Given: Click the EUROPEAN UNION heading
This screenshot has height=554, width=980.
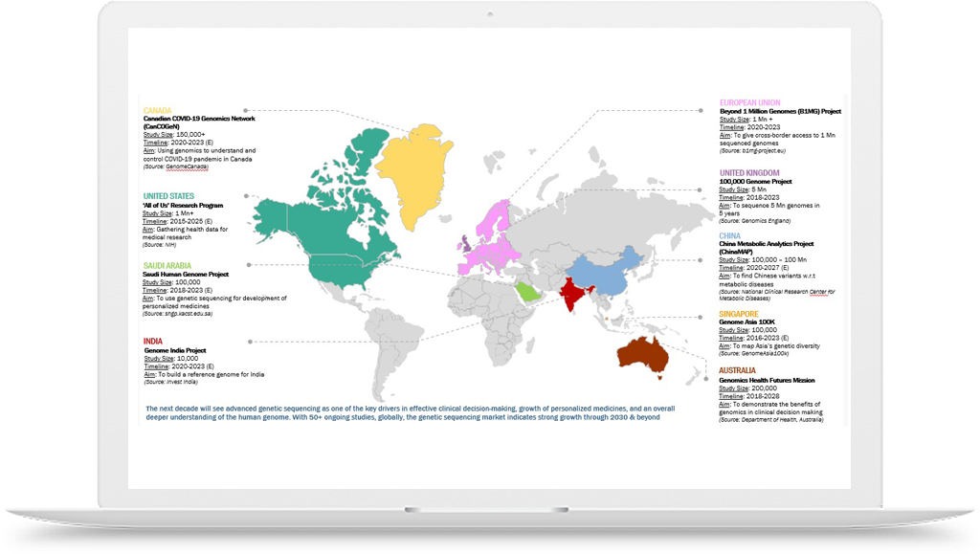Looking at the screenshot, I should pos(750,102).
